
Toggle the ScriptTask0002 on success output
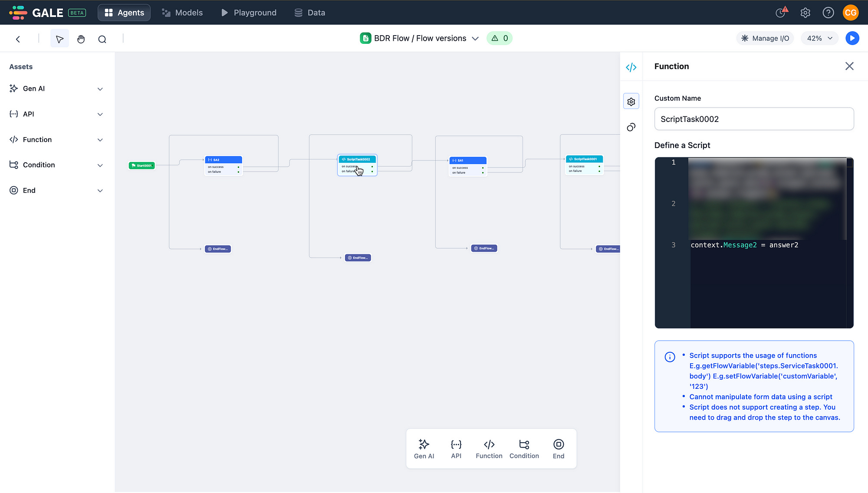click(372, 166)
